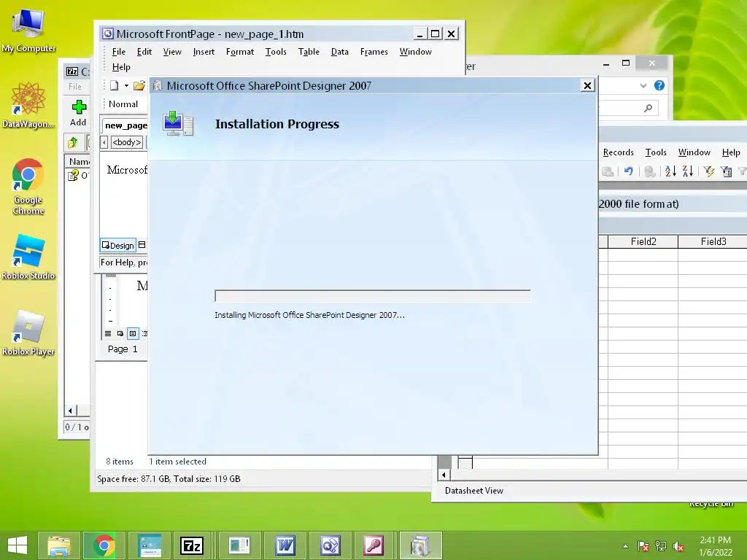Expand the ribbon chevron in Explorer window
Image resolution: width=747 pixels, height=560 pixels.
coord(643,86)
